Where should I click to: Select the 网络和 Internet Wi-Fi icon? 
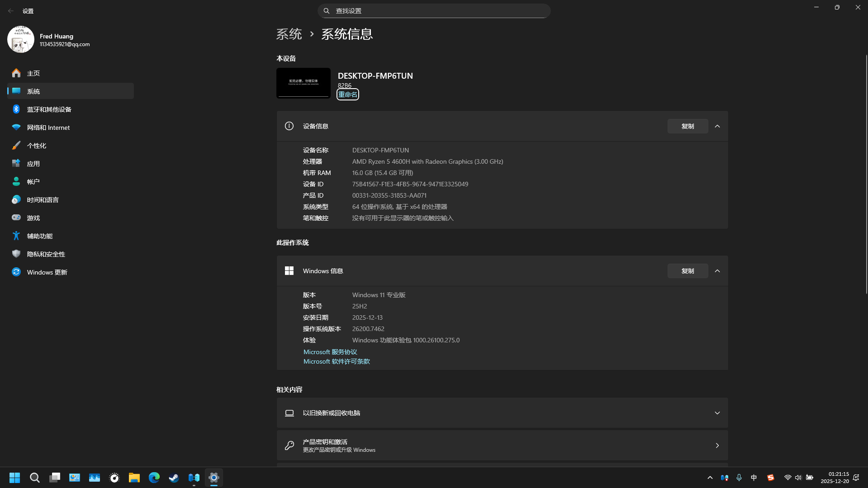click(16, 127)
